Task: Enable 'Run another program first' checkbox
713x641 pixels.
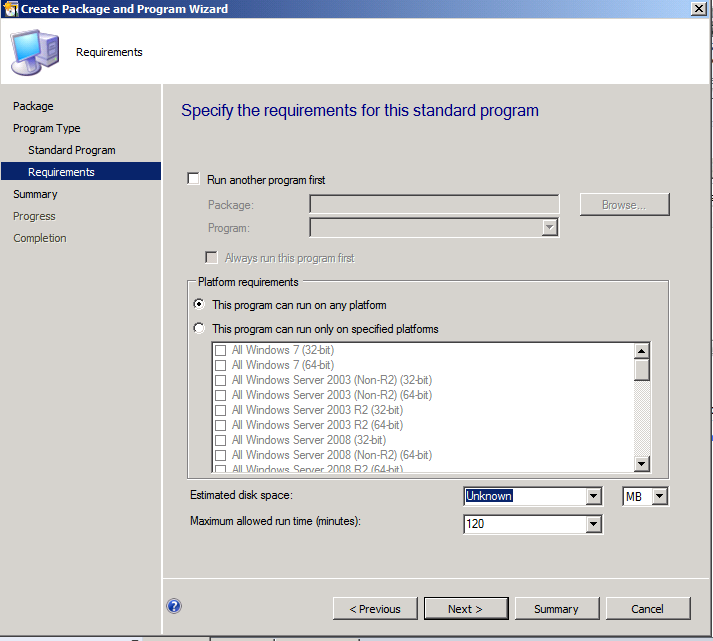Action: click(194, 179)
